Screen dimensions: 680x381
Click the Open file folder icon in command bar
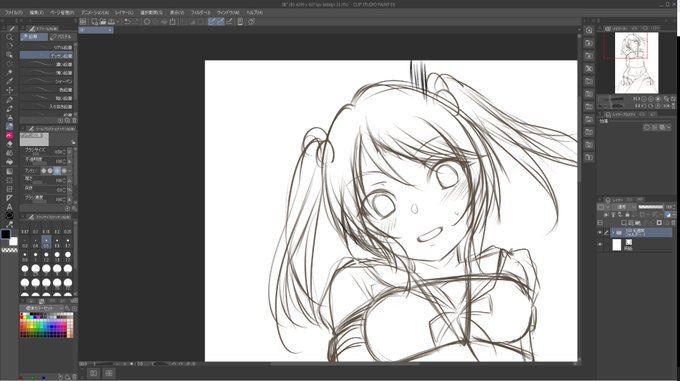pos(103,21)
